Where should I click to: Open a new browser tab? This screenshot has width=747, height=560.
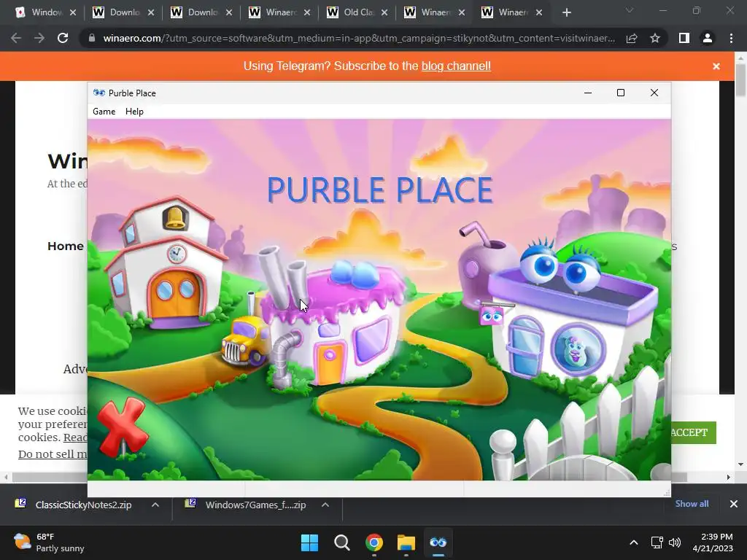tap(566, 12)
